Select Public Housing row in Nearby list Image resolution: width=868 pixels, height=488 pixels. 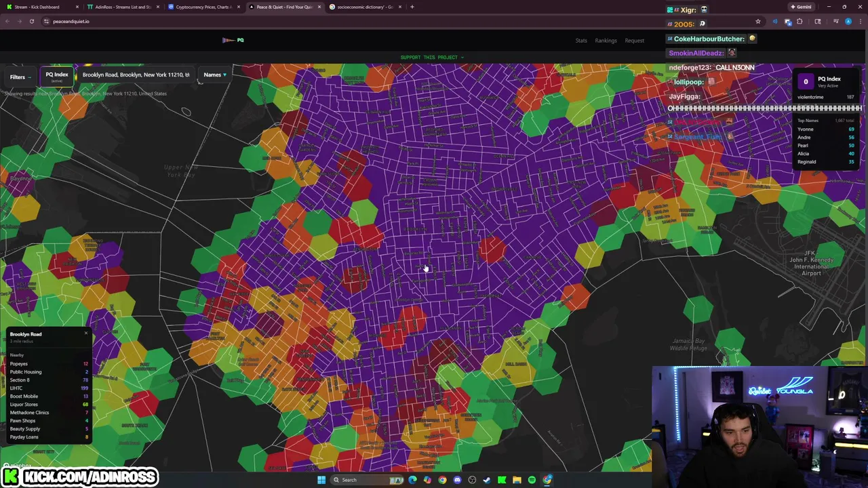click(x=49, y=372)
